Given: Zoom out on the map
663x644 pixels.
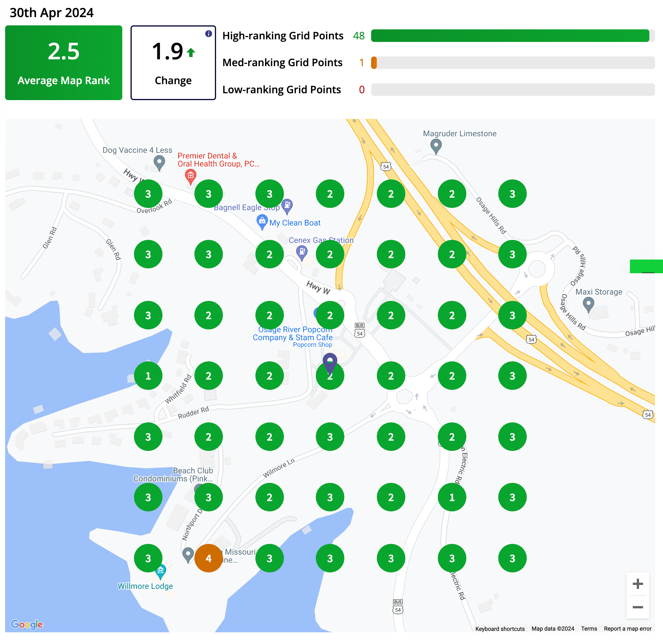Looking at the screenshot, I should click(x=638, y=607).
